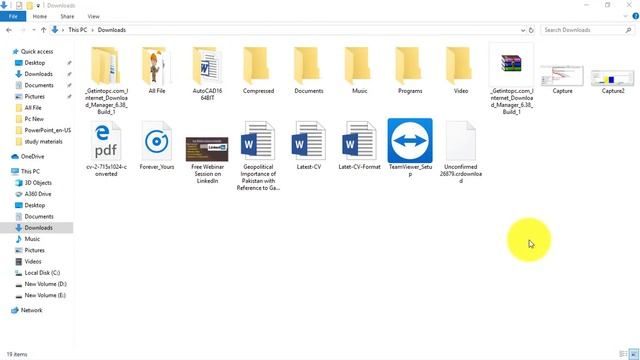
Task: Open the Help question mark icon
Action: [x=636, y=16]
